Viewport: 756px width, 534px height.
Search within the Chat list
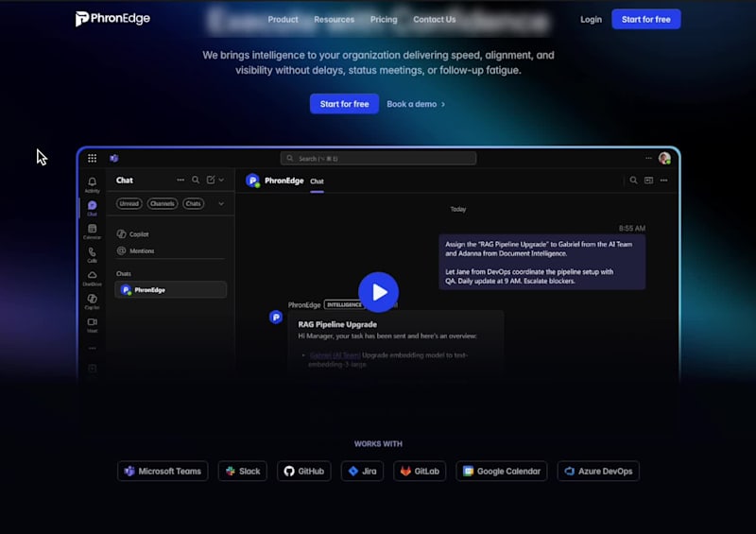[x=196, y=180]
